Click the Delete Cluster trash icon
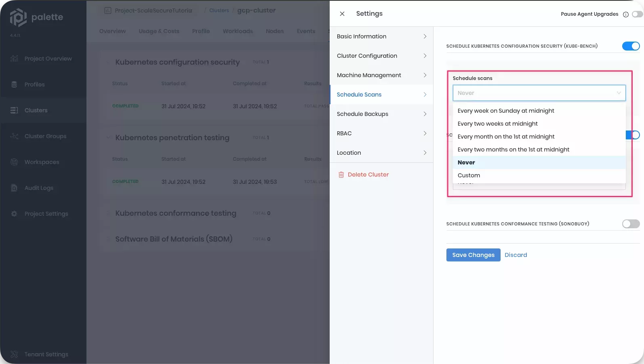The width and height of the screenshot is (644, 364). [341, 175]
